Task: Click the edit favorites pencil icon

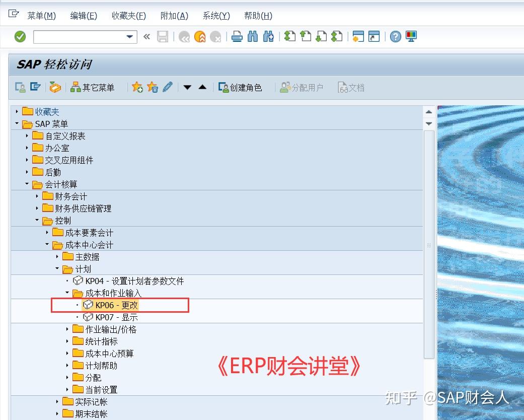Action: [x=167, y=87]
